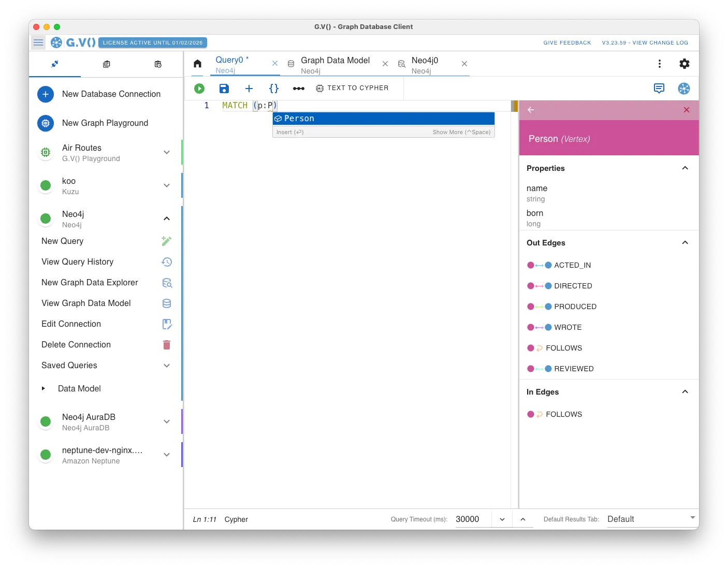Click the three-connected-dots graph icon in the toolbar
Image resolution: width=728 pixels, height=568 pixels.
click(299, 89)
